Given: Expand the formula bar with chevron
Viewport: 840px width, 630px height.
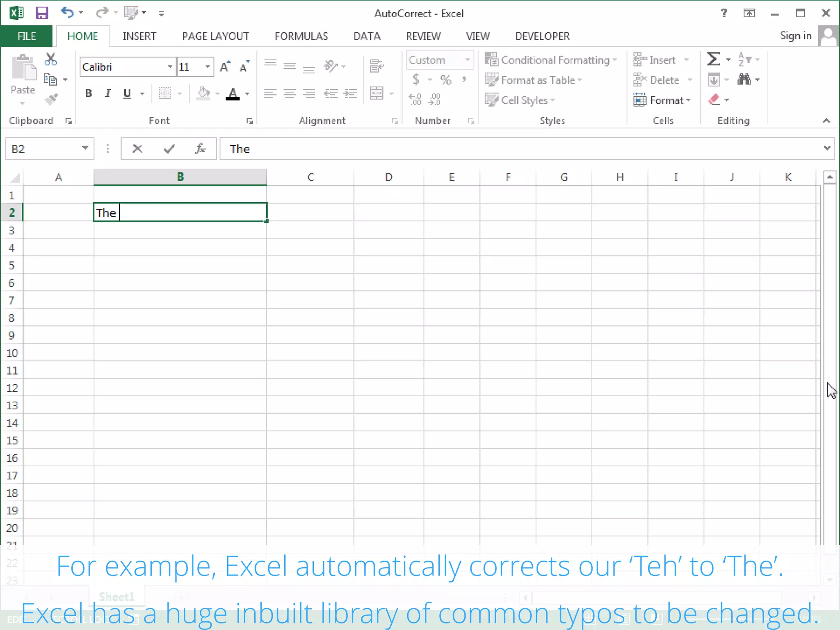Looking at the screenshot, I should tap(827, 148).
